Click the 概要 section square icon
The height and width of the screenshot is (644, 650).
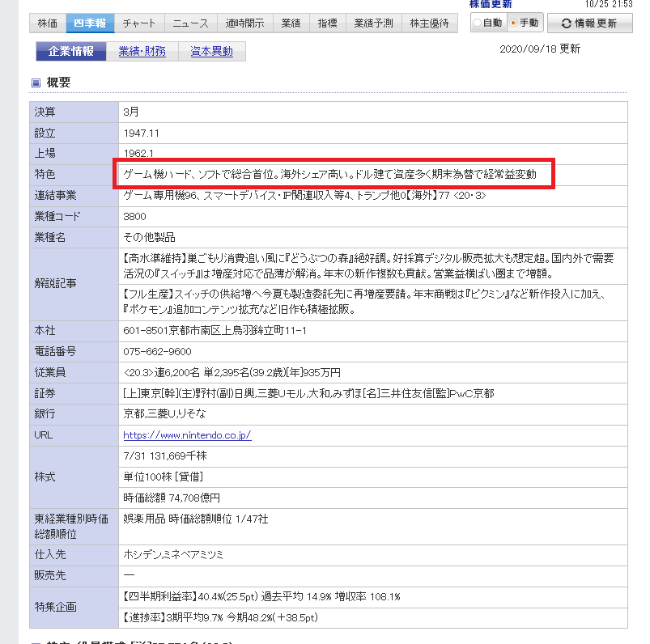click(x=36, y=83)
